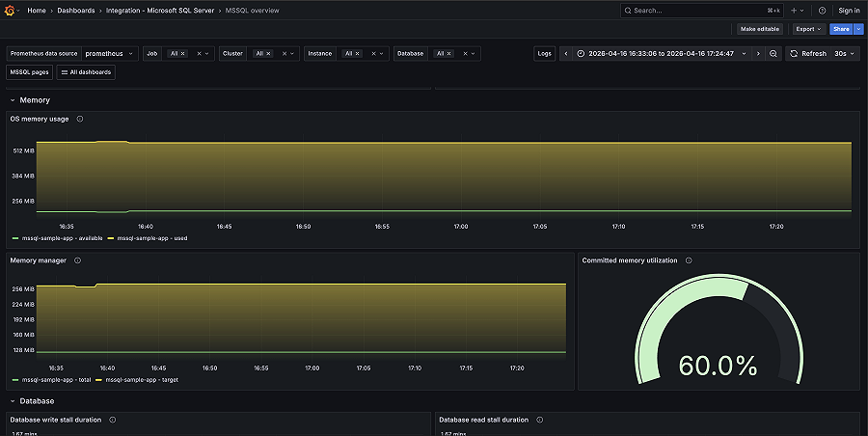
Task: Expand the Instance filter dropdown arrow
Action: click(x=381, y=54)
